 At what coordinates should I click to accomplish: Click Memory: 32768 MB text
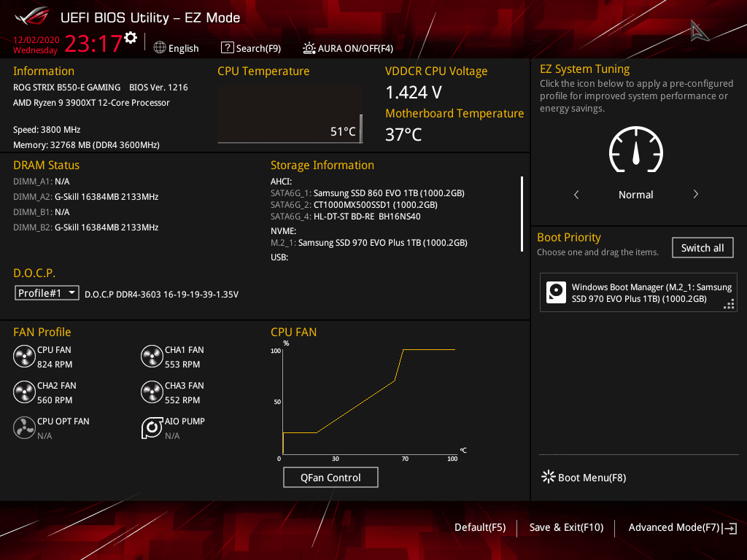(86, 145)
